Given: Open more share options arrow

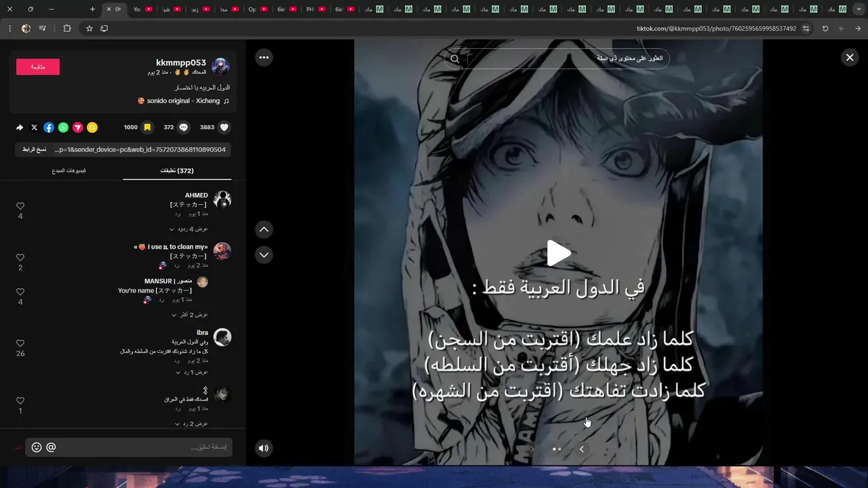Looking at the screenshot, I should [x=20, y=127].
